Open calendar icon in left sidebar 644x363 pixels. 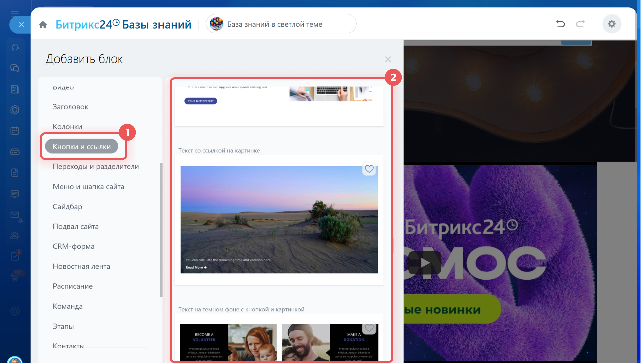coord(15,131)
